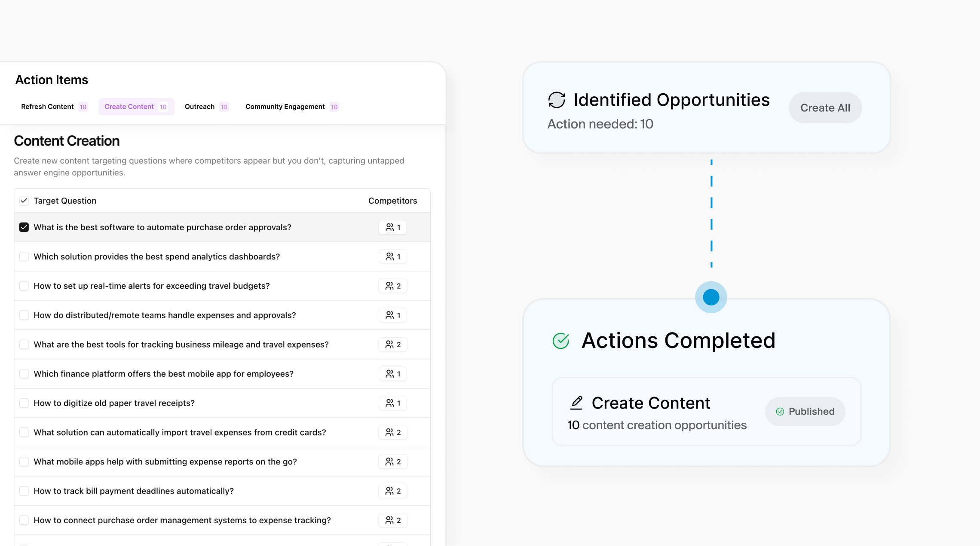Click the green checkmark beside Actions Completed
Image resolution: width=980 pixels, height=546 pixels.
click(x=561, y=341)
